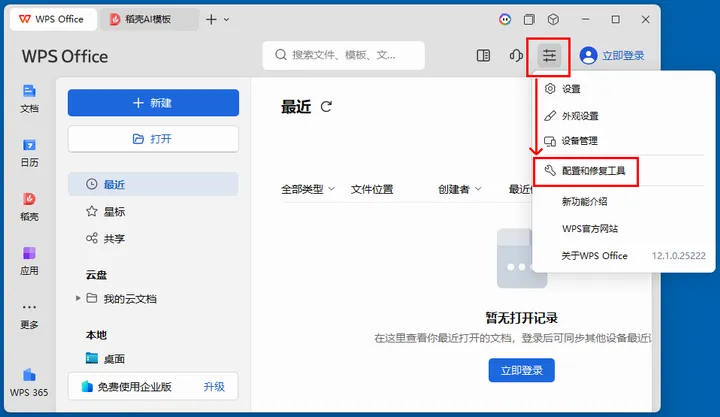This screenshot has width=720, height=417.
Task: Select 关于WPS Office menu entry
Action: point(594,256)
